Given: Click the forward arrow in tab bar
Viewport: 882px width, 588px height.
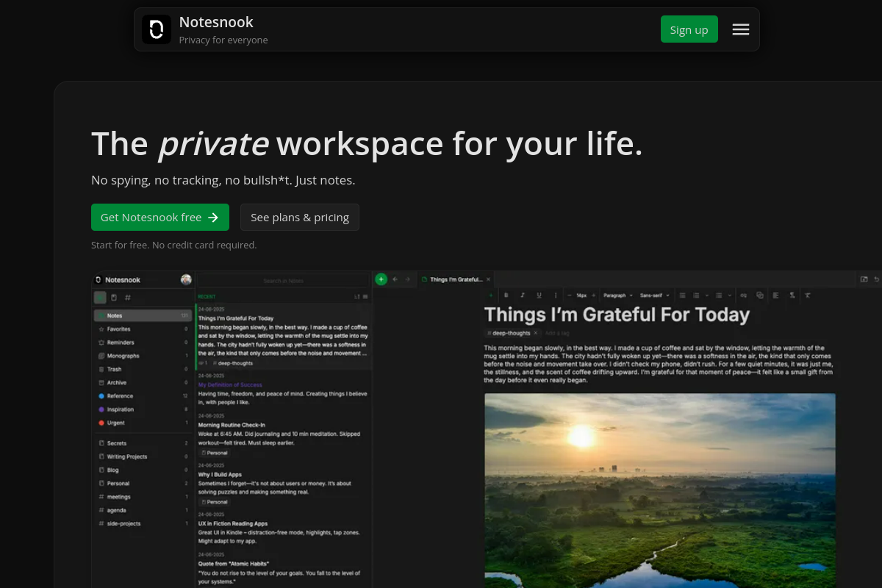Looking at the screenshot, I should (x=407, y=279).
